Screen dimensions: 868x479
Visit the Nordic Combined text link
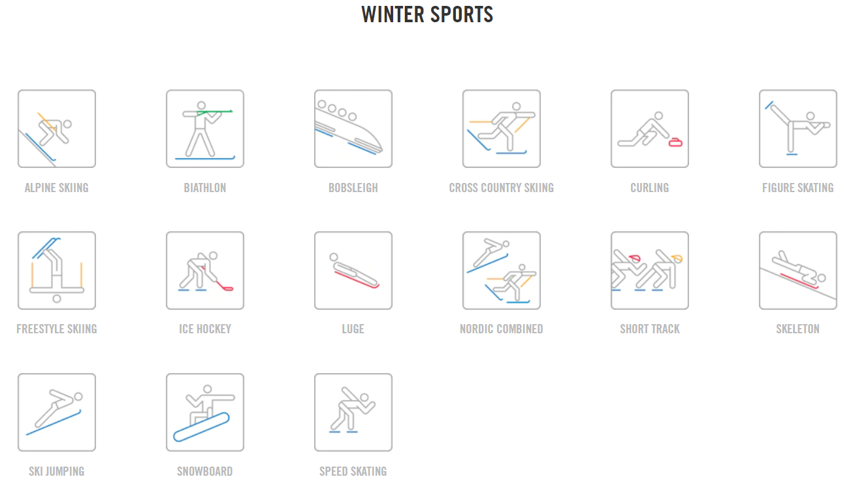(x=502, y=329)
